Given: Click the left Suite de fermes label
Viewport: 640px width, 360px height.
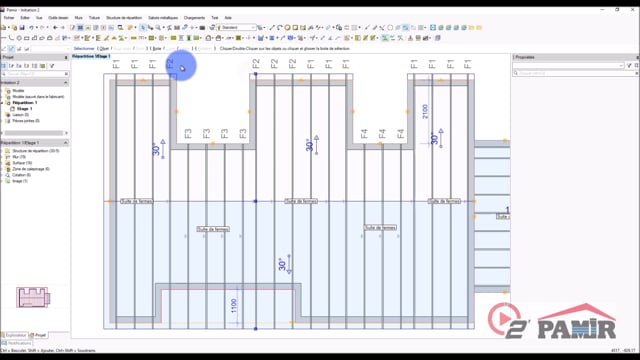Looking at the screenshot, I should [x=137, y=201].
